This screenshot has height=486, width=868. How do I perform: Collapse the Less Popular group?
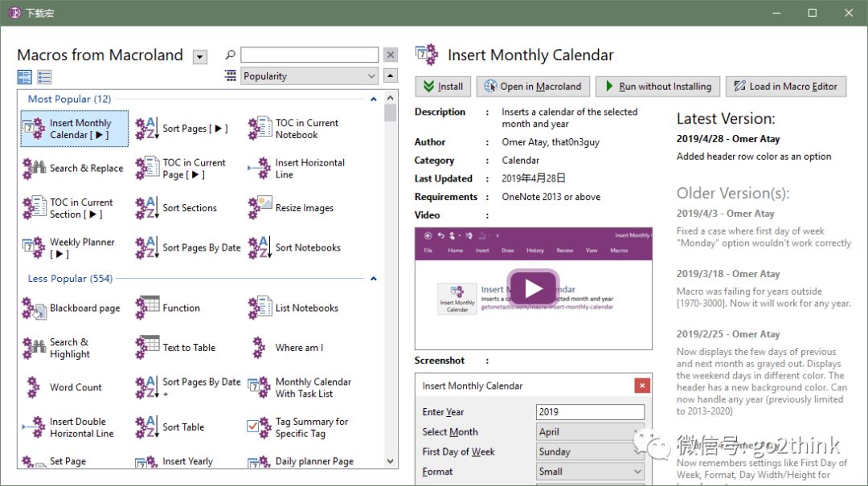[374, 279]
